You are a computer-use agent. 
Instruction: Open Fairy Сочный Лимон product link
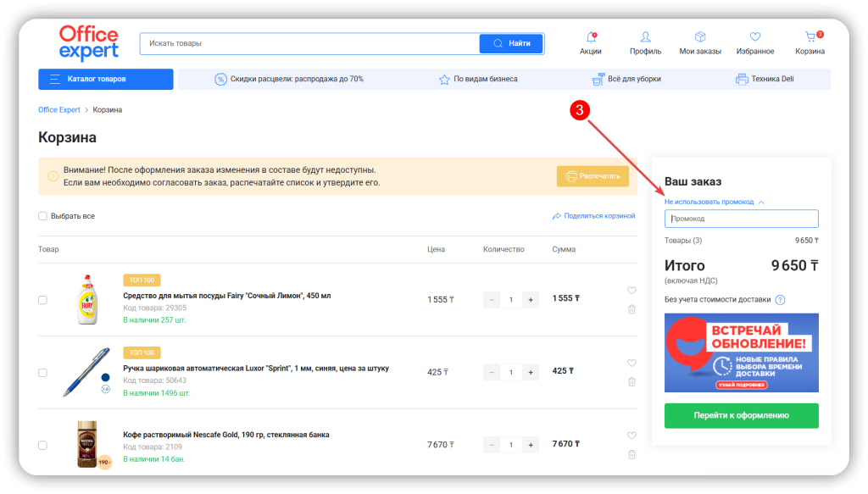[x=227, y=296]
